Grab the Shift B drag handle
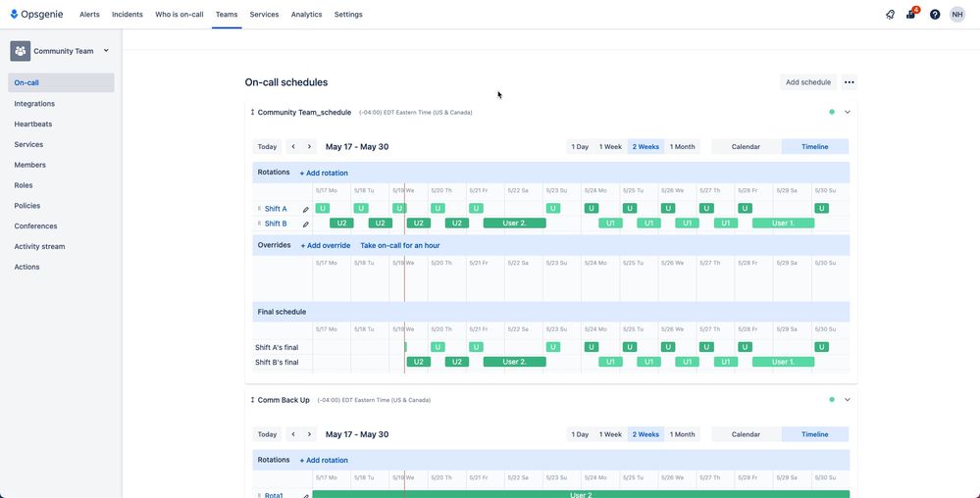The height and width of the screenshot is (498, 980). (259, 224)
